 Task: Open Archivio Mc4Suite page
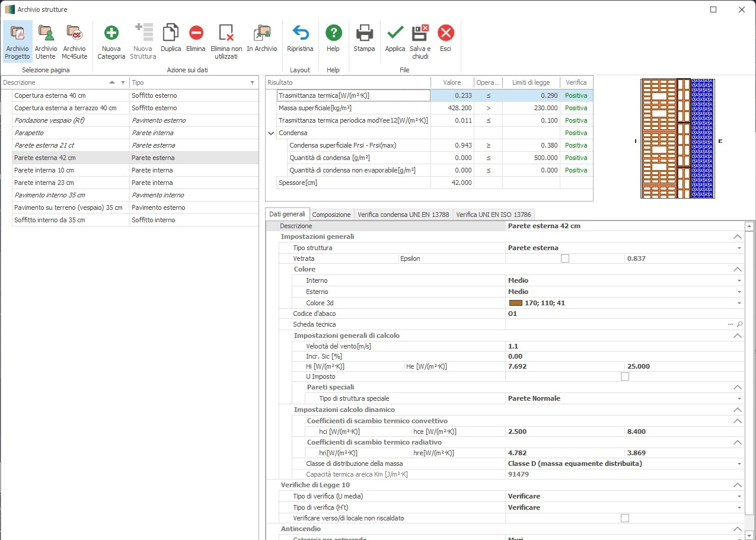pyautogui.click(x=74, y=33)
